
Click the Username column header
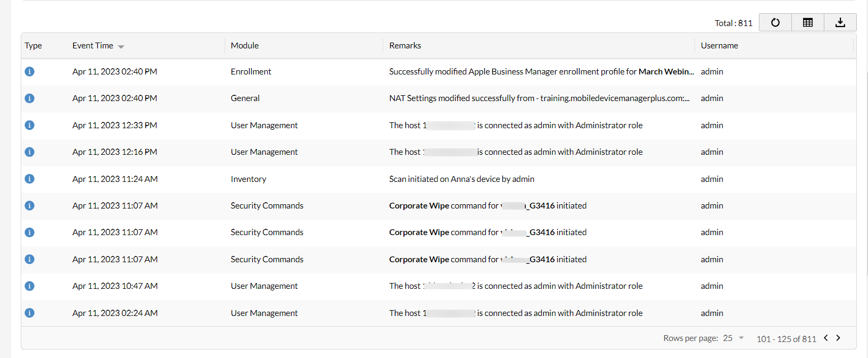[x=719, y=46]
